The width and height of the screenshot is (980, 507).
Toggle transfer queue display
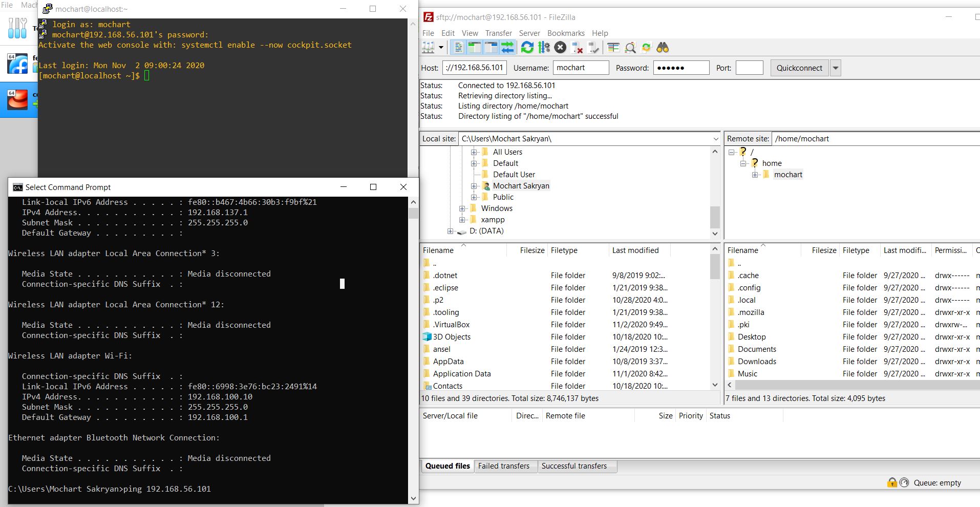507,48
